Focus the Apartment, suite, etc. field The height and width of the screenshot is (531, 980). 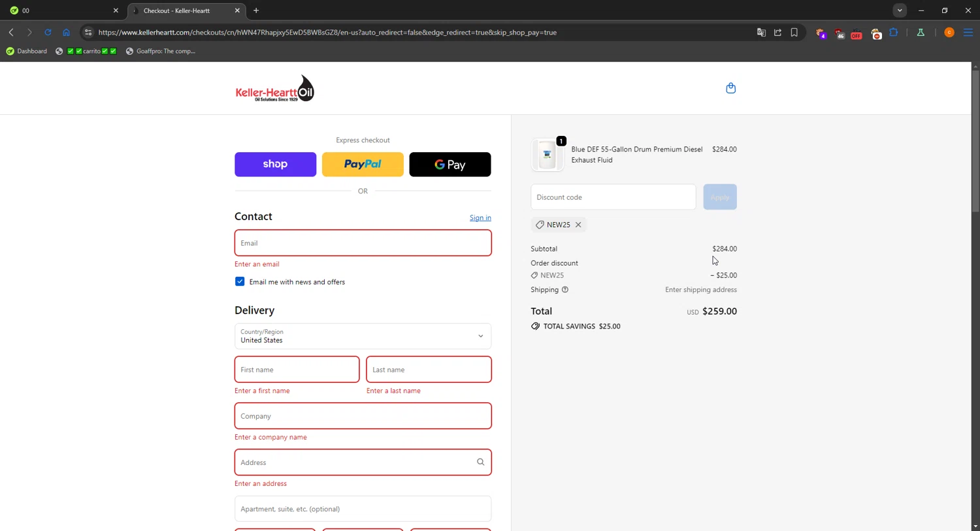pyautogui.click(x=363, y=509)
